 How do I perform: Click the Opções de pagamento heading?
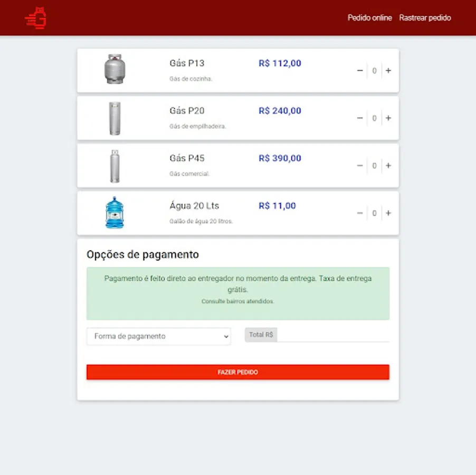click(142, 254)
